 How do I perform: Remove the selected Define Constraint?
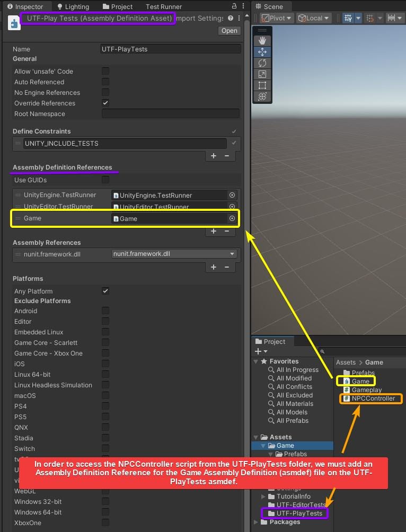[227, 156]
